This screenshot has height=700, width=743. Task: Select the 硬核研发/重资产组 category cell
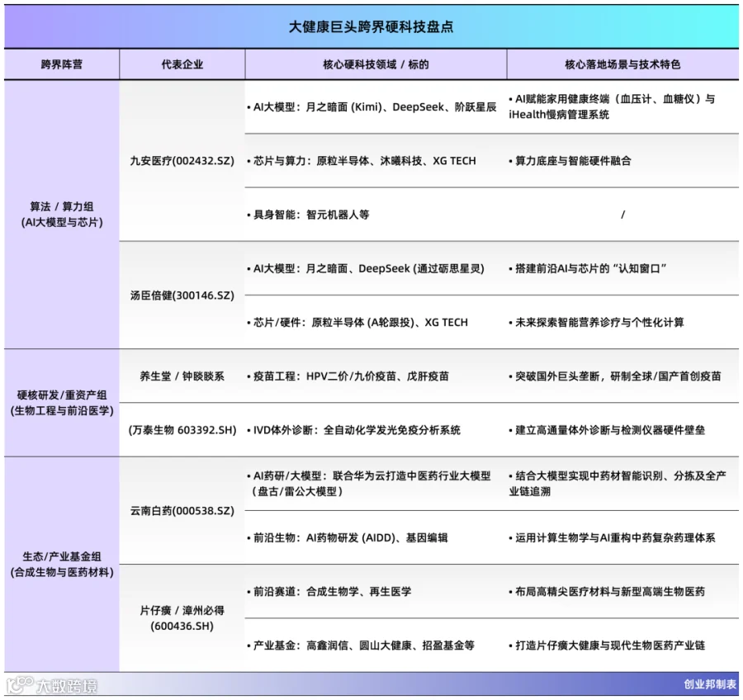coord(62,403)
